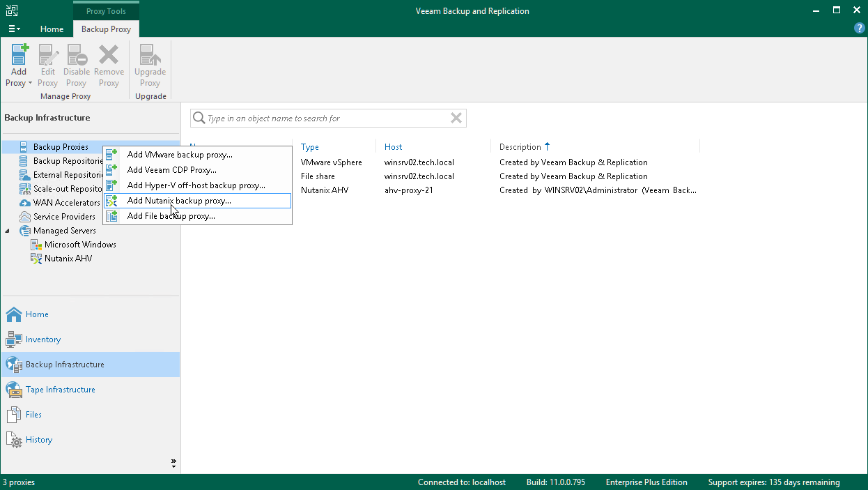The height and width of the screenshot is (490, 868).
Task: Choose Add Nutanix backup proxy from menu
Action: [198, 201]
